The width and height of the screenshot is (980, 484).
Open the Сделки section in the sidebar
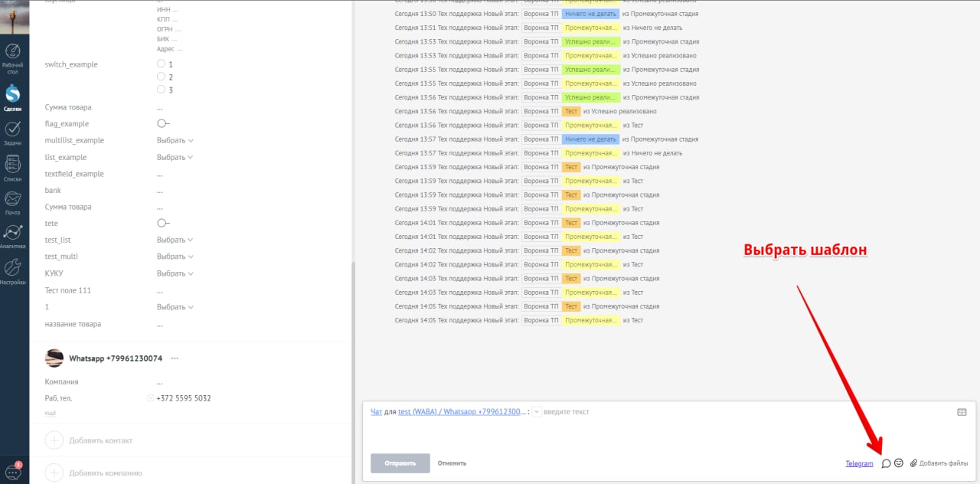(x=12, y=98)
